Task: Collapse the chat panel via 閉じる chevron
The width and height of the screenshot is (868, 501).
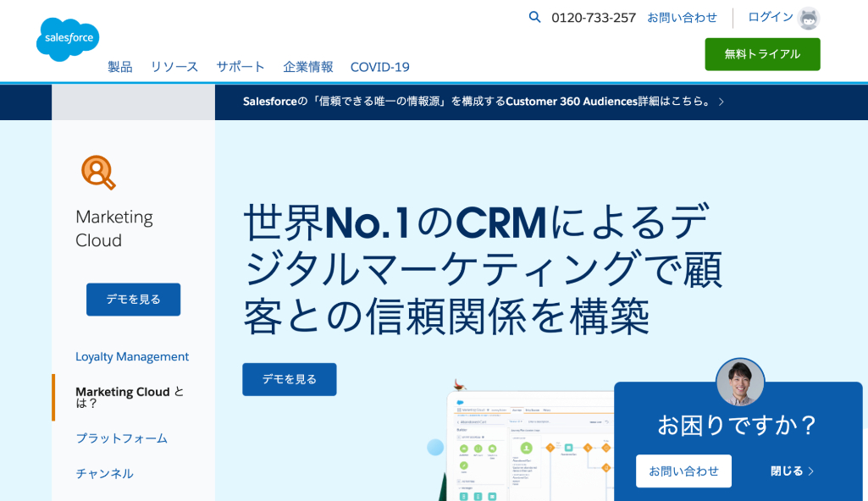Action: point(791,471)
